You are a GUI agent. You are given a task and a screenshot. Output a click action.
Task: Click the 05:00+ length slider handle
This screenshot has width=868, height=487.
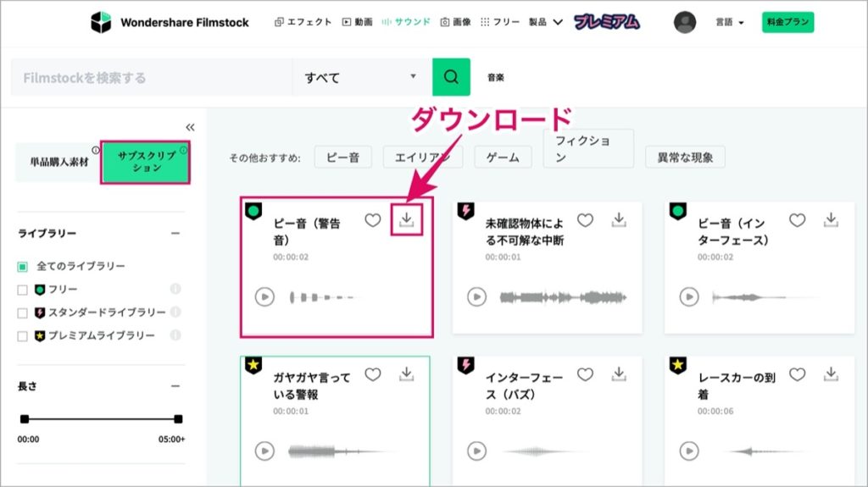(x=178, y=419)
